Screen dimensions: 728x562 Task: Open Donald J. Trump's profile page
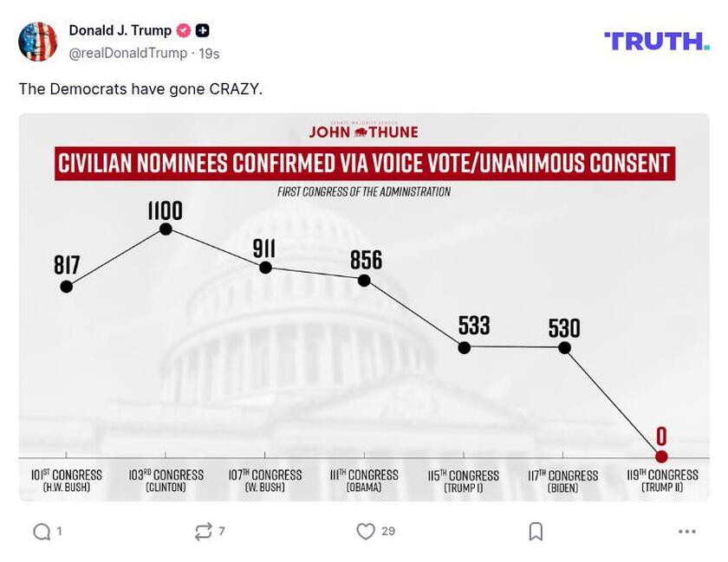(119, 29)
